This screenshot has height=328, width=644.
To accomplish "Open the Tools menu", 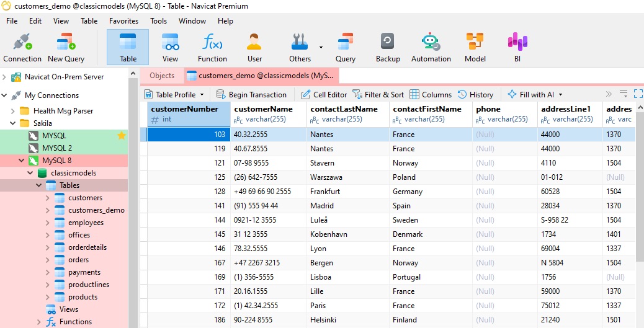I will coord(159,21).
